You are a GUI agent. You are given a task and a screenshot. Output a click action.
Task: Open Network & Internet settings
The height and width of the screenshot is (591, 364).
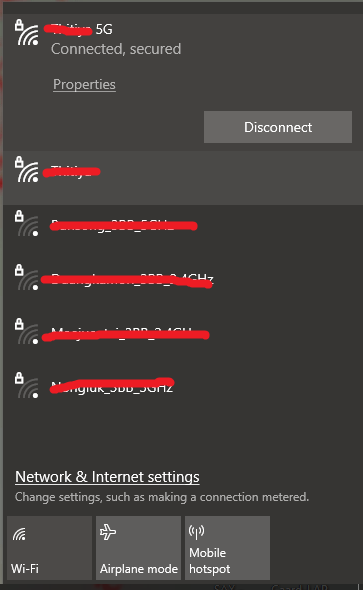pos(107,477)
